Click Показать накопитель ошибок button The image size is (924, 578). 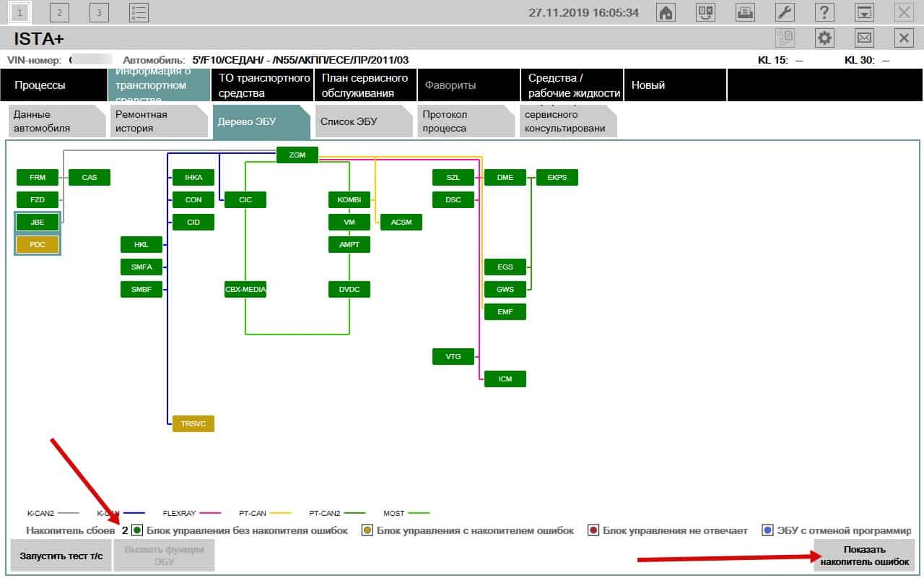coord(865,556)
